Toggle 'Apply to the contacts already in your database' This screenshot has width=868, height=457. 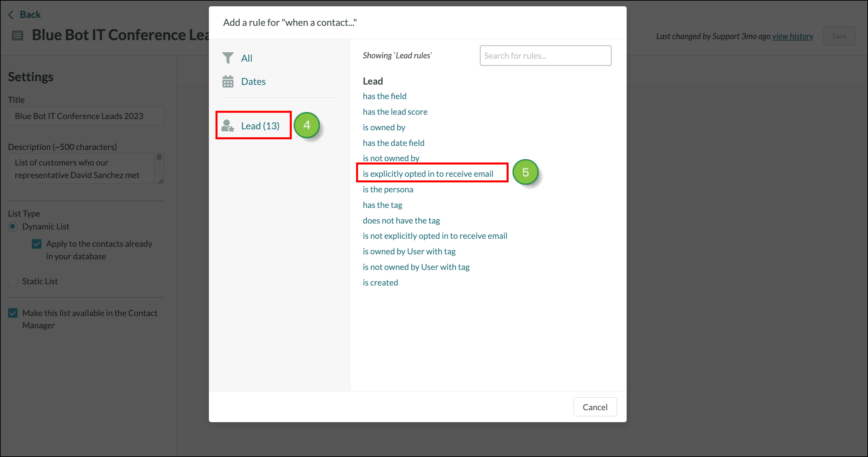(36, 244)
